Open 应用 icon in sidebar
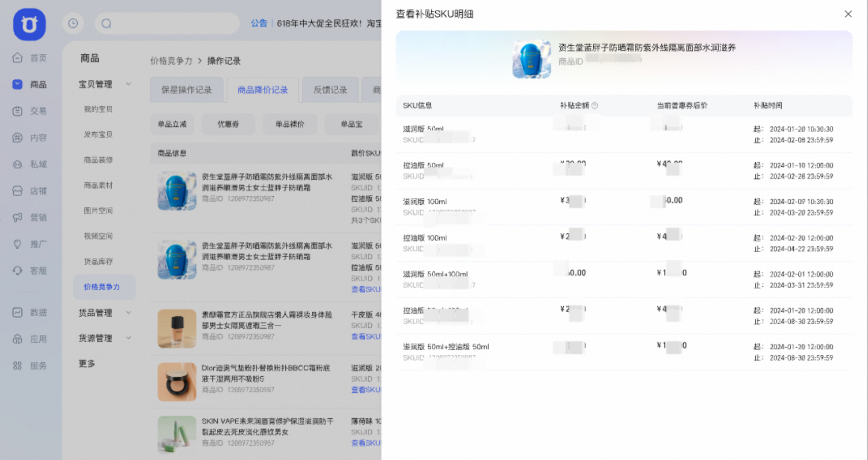The height and width of the screenshot is (460, 868). pos(17,339)
